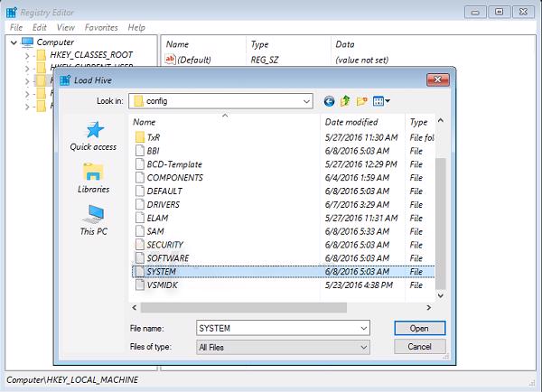Sort files by Type column header
The height and width of the screenshot is (392, 542).
[x=420, y=122]
